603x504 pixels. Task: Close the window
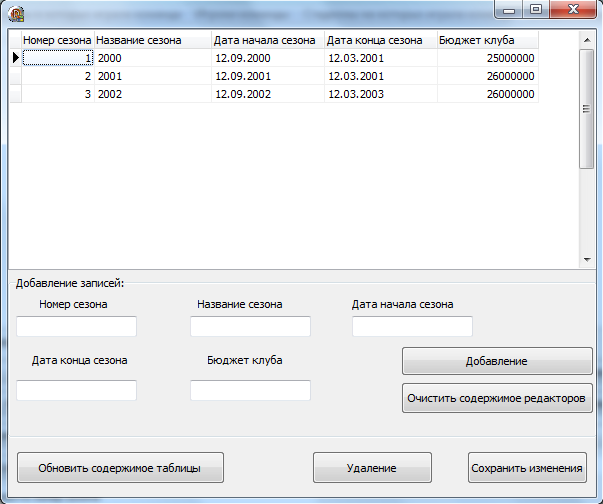click(573, 10)
